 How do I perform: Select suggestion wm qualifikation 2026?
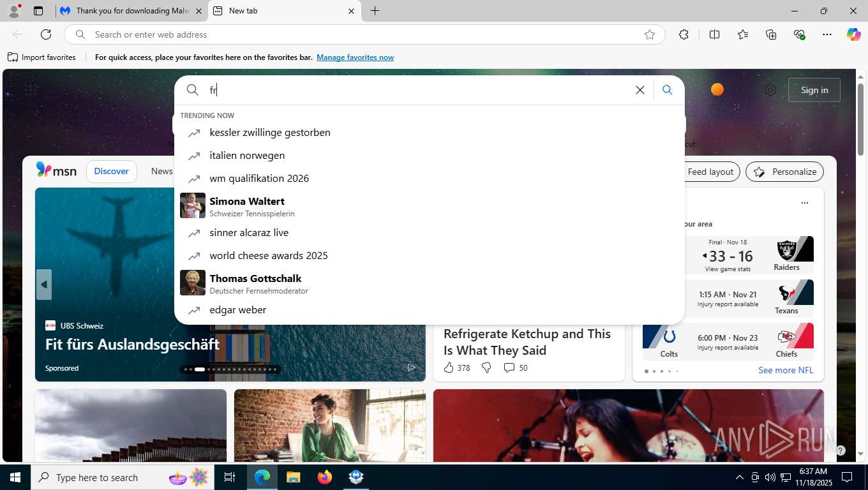click(429, 179)
